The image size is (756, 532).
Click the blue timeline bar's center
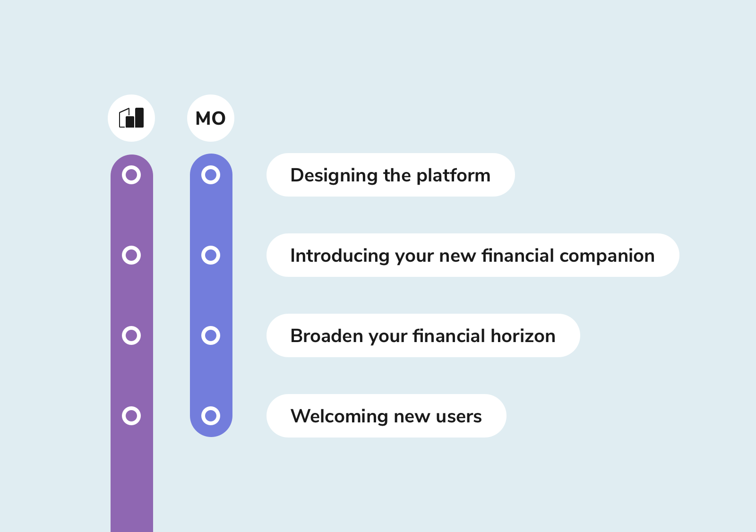(211, 295)
